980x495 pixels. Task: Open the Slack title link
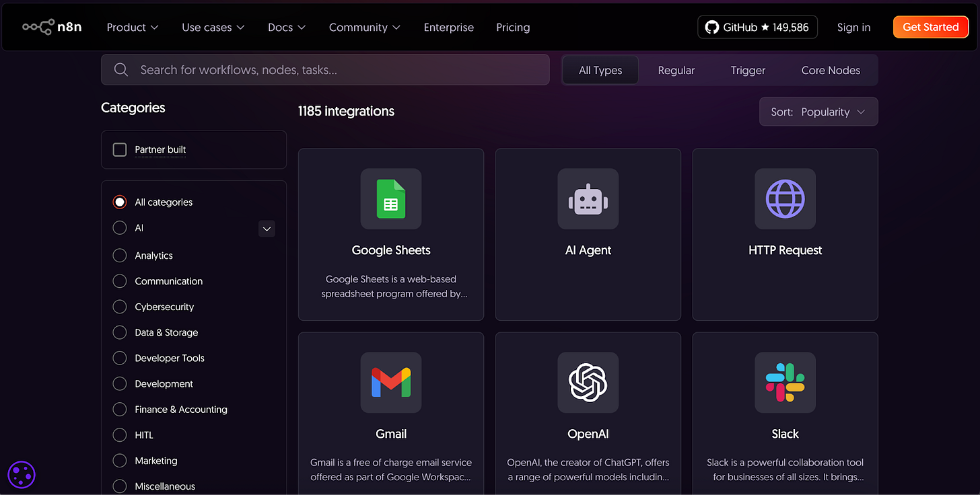785,434
